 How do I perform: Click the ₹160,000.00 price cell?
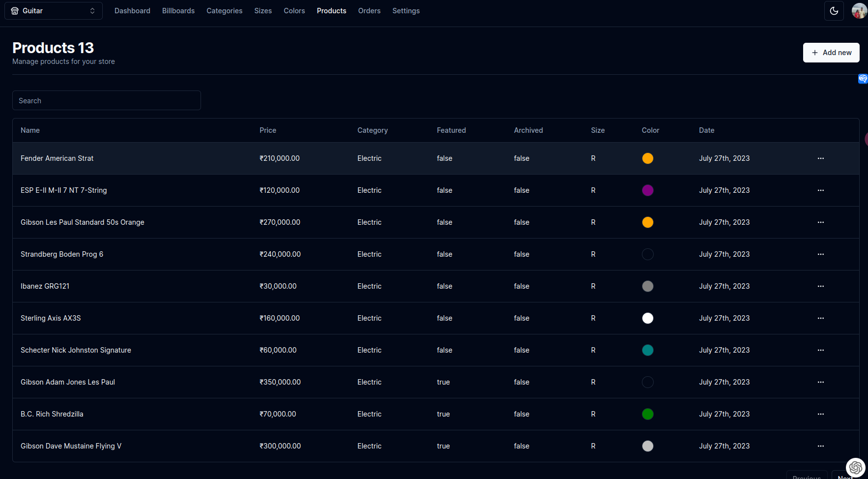click(x=280, y=318)
